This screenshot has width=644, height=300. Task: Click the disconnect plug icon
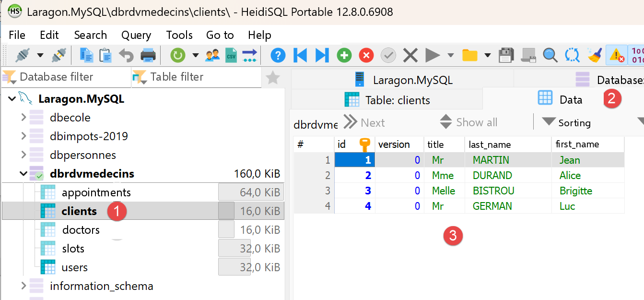click(x=59, y=55)
